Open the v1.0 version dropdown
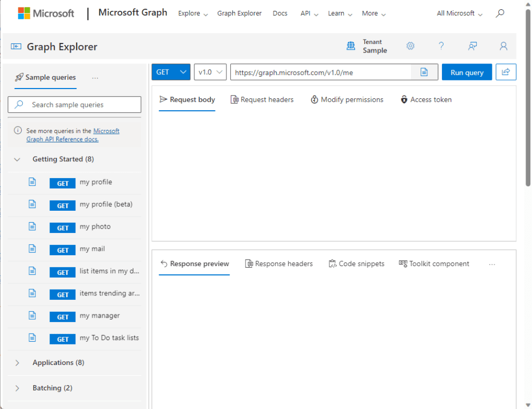This screenshot has height=409, width=532. (x=210, y=72)
